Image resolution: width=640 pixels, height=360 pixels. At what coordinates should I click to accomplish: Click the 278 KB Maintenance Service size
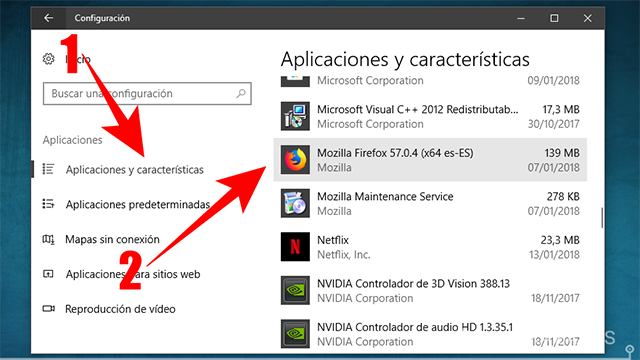click(x=563, y=197)
